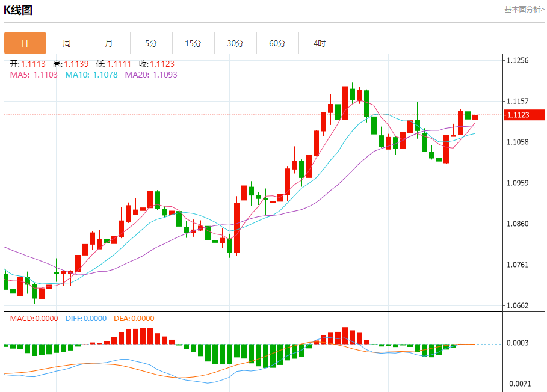547x392 pixels.
Task: Click the tallest red MACD histogram bar
Action: pos(345,335)
